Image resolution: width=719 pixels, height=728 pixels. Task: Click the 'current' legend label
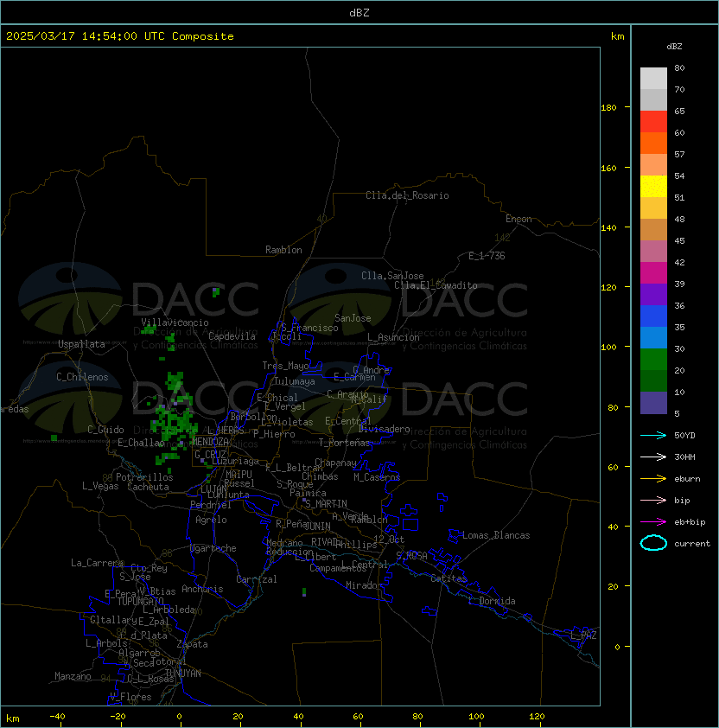pos(692,544)
